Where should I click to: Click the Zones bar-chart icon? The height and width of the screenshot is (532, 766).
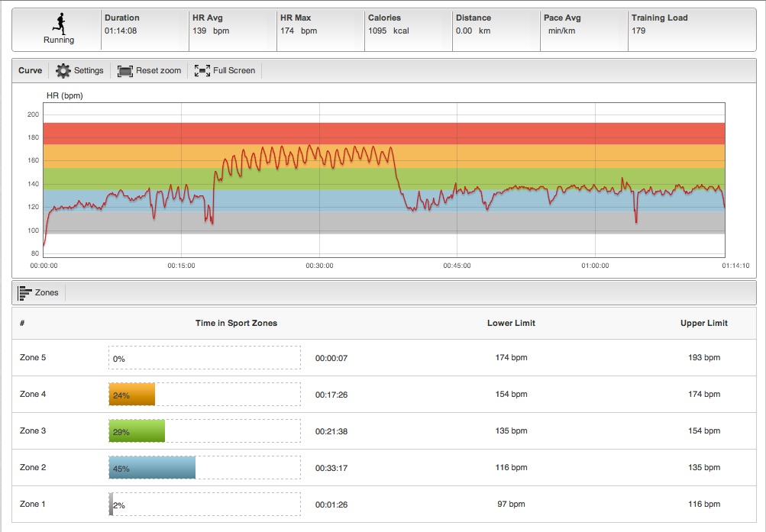coord(24,292)
